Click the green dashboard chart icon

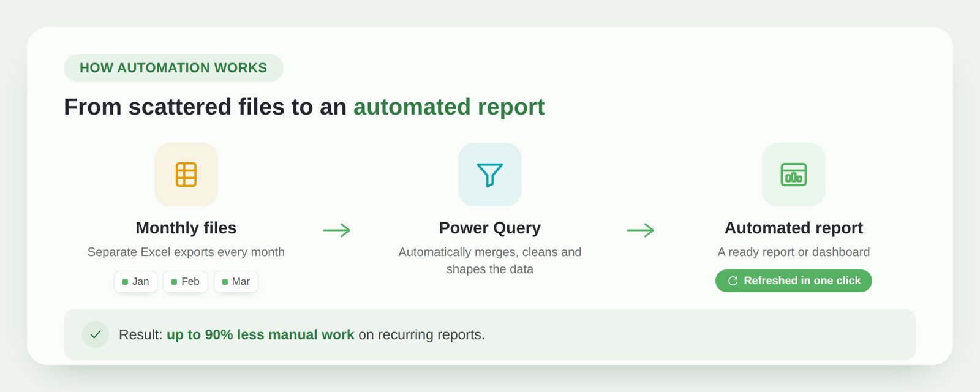point(794,175)
